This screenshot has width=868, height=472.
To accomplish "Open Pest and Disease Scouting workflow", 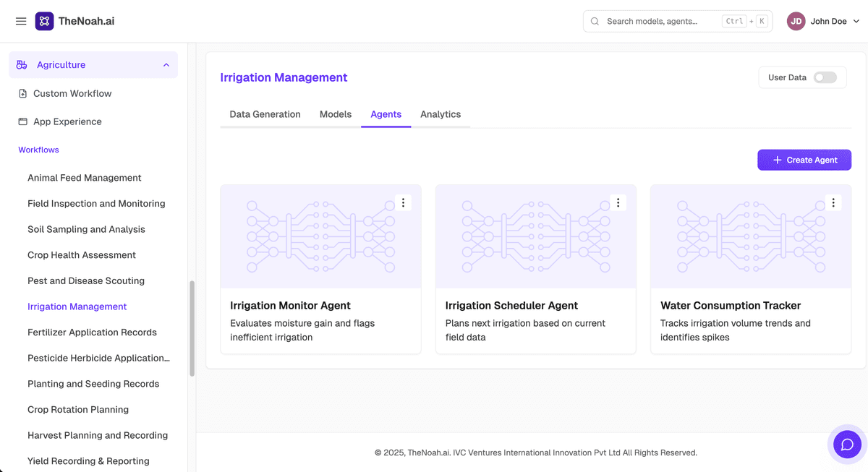I will pos(86,281).
